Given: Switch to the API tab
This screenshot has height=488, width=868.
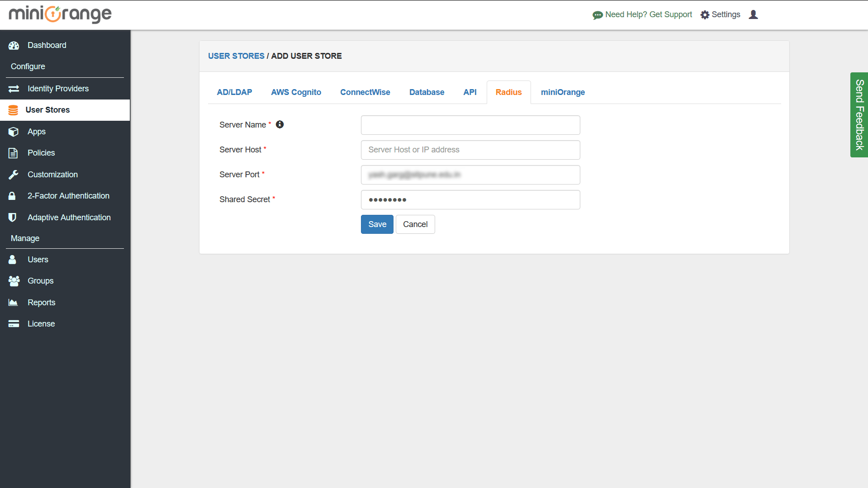Looking at the screenshot, I should [470, 92].
